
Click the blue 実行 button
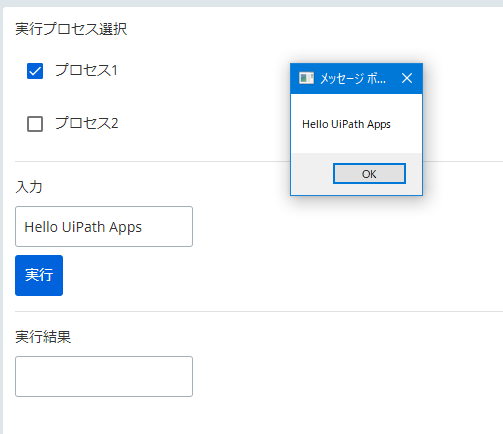(39, 275)
